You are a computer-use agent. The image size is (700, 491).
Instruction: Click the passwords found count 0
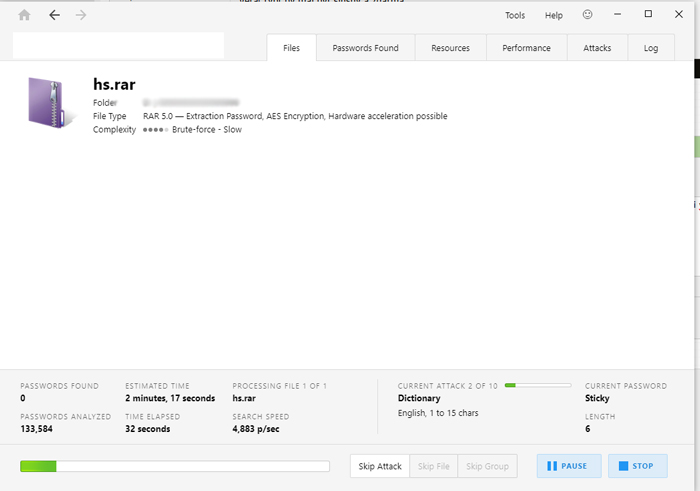point(23,398)
